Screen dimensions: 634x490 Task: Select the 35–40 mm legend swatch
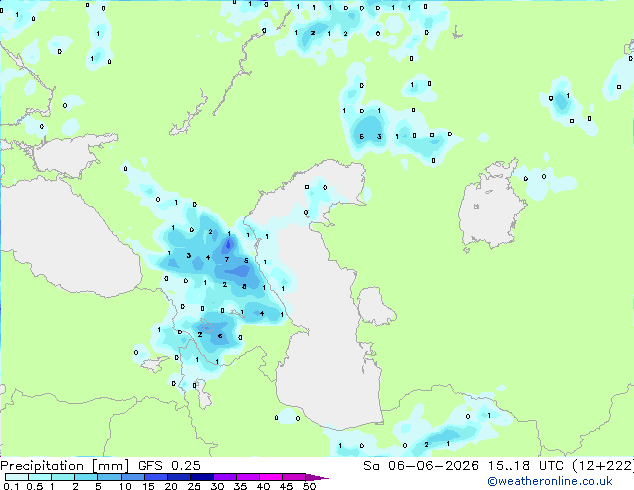click(247, 477)
